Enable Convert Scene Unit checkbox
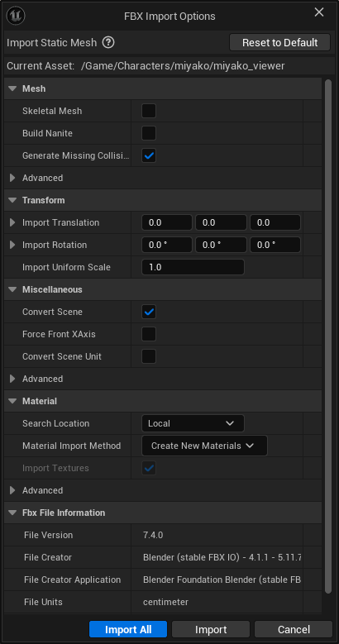The height and width of the screenshot is (644, 339). [149, 356]
